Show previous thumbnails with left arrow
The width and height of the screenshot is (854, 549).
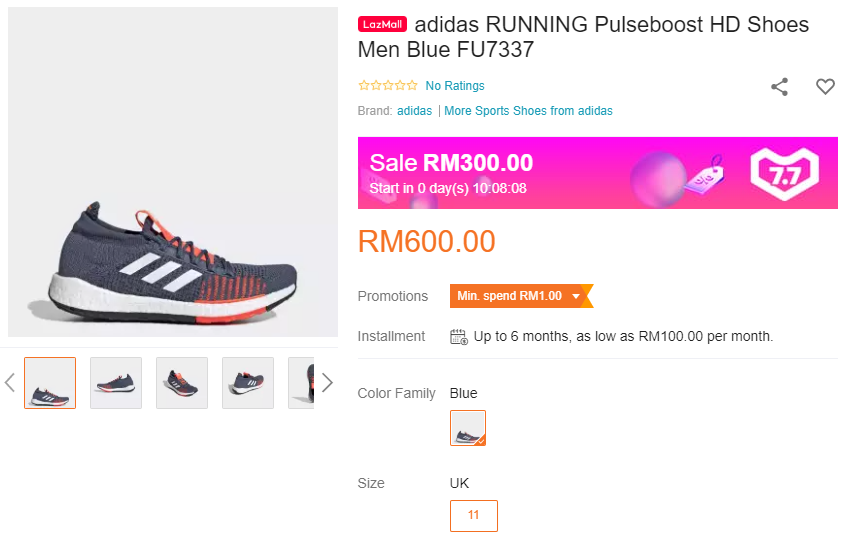point(10,382)
